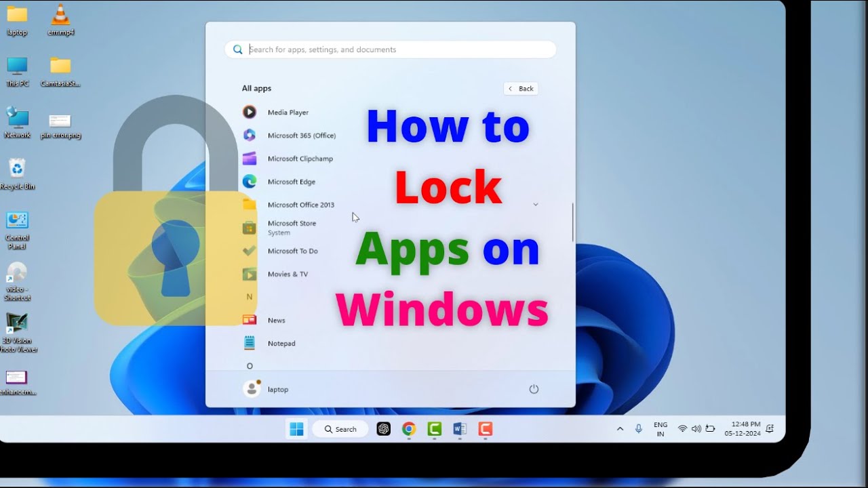
Task: Open Media Player app icon
Action: [250, 113]
